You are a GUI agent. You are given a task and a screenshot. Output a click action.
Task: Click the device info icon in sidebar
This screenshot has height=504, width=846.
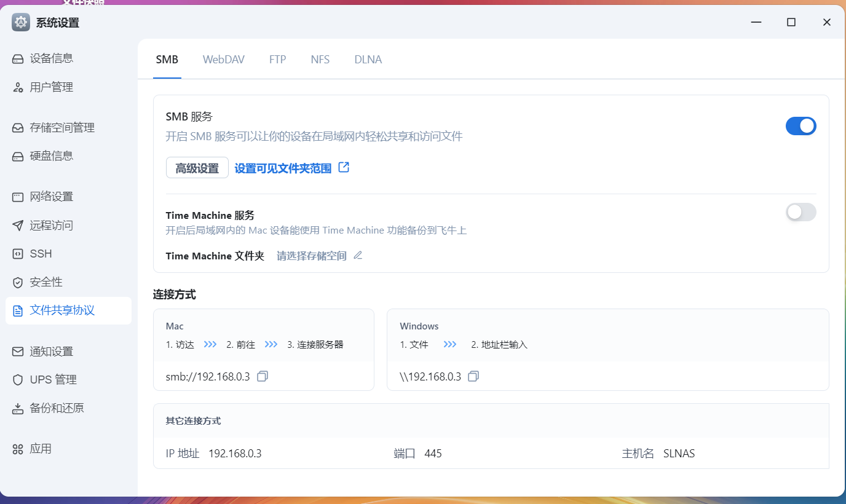[18, 59]
